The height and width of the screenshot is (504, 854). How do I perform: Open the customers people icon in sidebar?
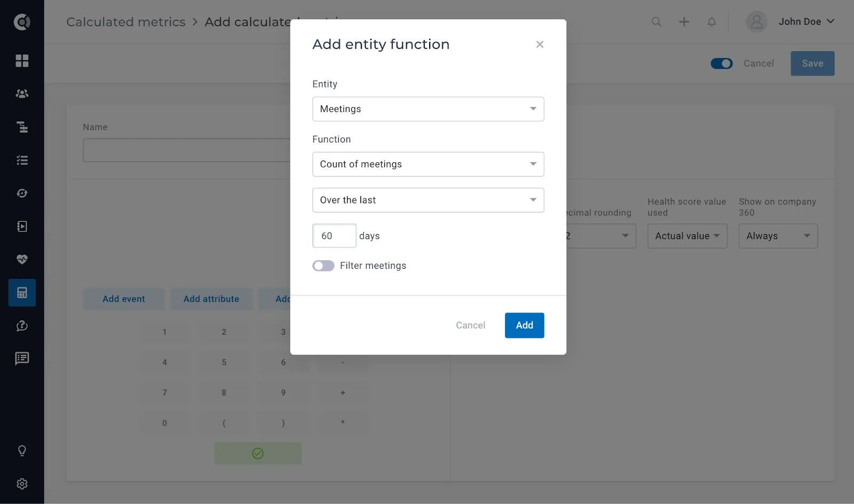point(22,94)
